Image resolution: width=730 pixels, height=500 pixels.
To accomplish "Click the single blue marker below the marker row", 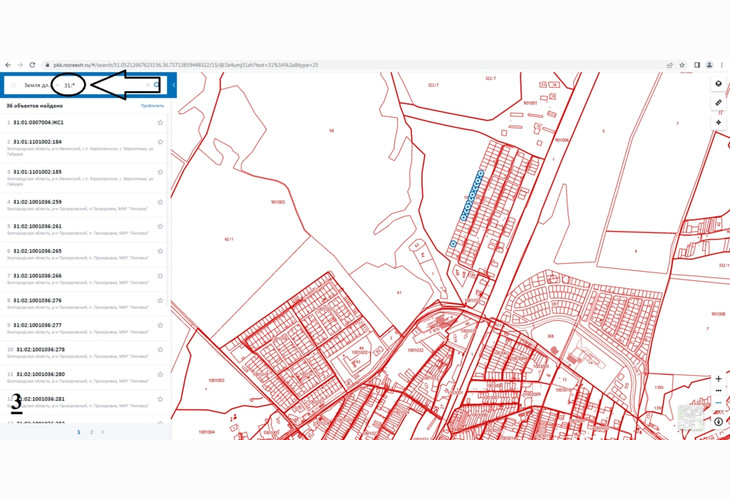I will (453, 243).
